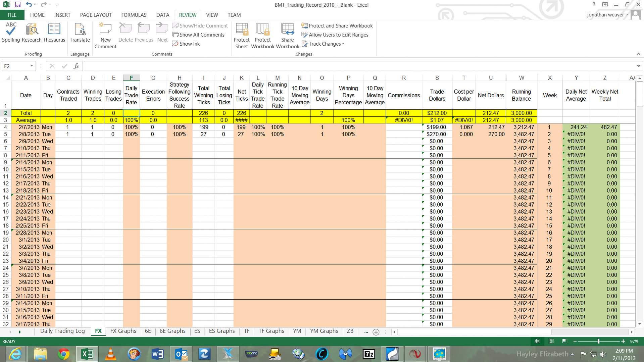
Task: Go to the Previous comment
Action: 144,33
